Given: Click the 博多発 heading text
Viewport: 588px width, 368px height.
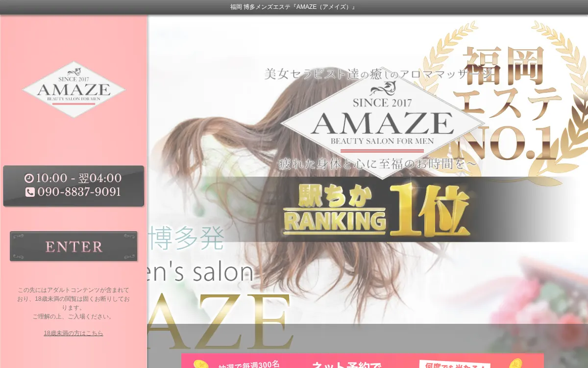Looking at the screenshot, I should click(x=186, y=238).
